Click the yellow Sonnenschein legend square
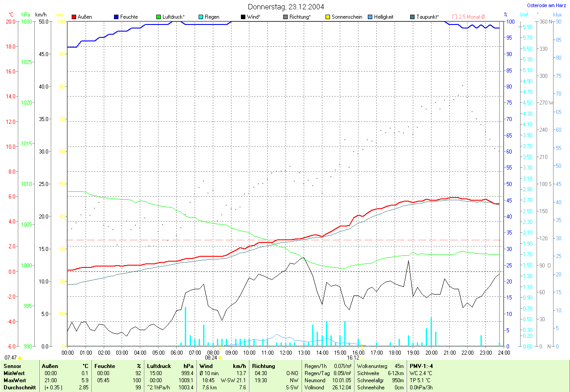 328,17
